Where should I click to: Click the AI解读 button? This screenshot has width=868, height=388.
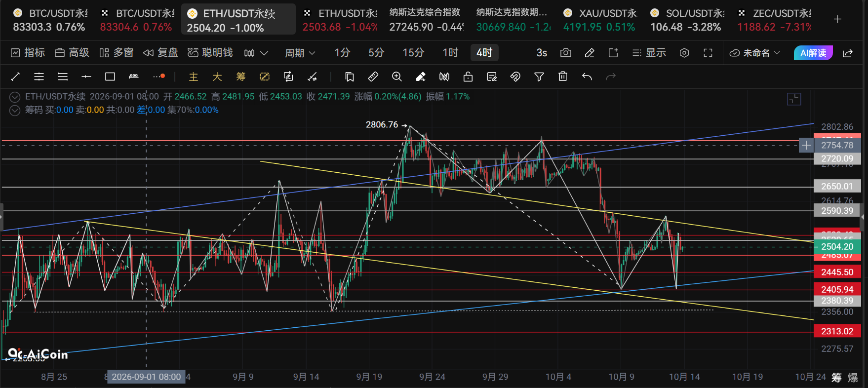(x=813, y=53)
